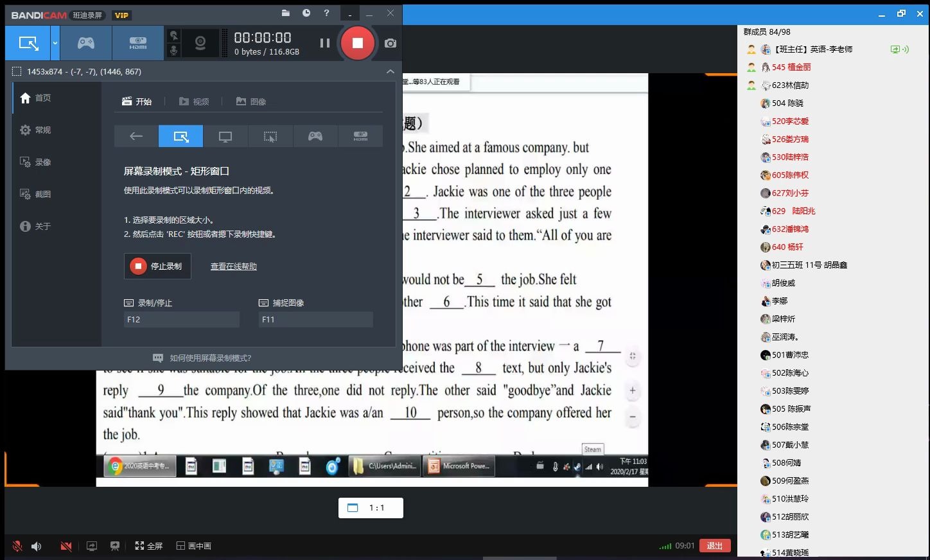Screen dimensions: 930x560
Task: Select member 504 陈骁
Action: 833,103
